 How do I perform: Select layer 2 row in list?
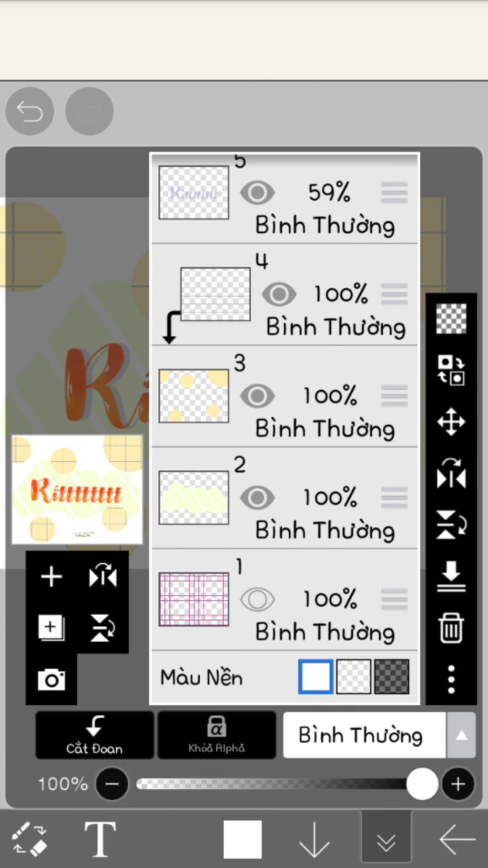pyautogui.click(x=285, y=498)
